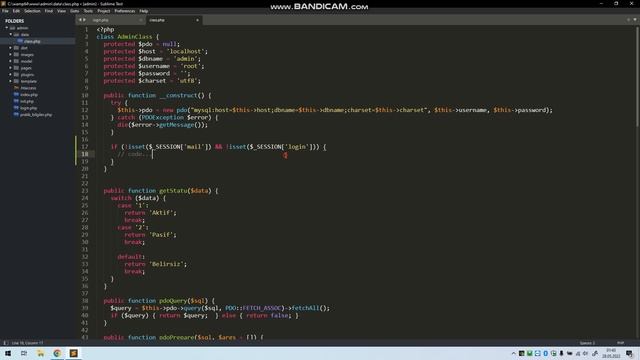Open index.php in the sidebar
Screen dimensions: 640x360
coord(29,95)
